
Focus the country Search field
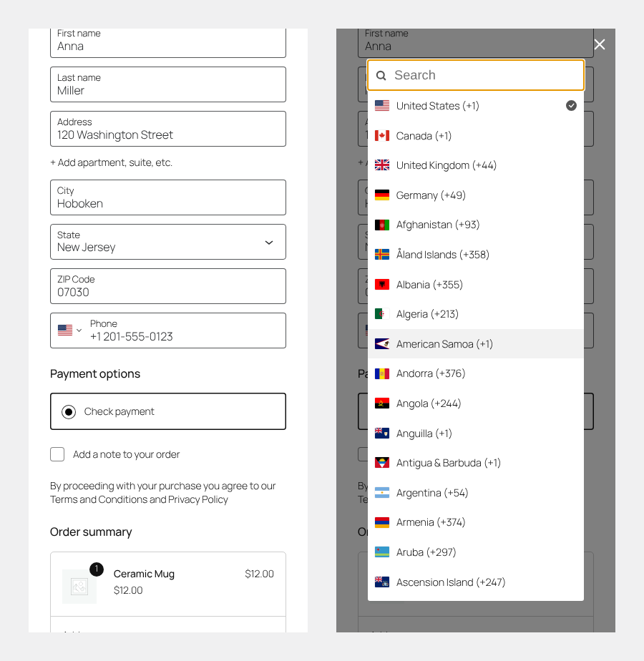point(476,75)
